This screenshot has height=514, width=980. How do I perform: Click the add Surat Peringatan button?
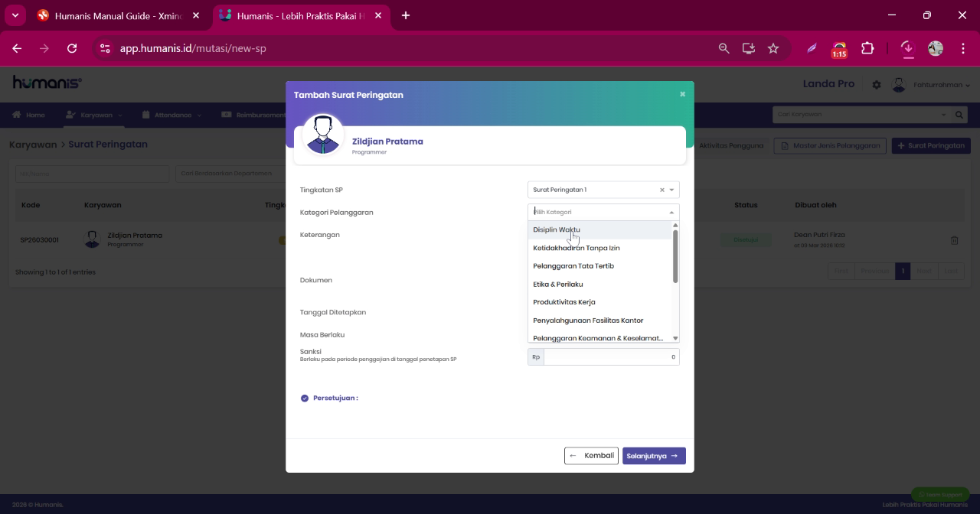931,145
